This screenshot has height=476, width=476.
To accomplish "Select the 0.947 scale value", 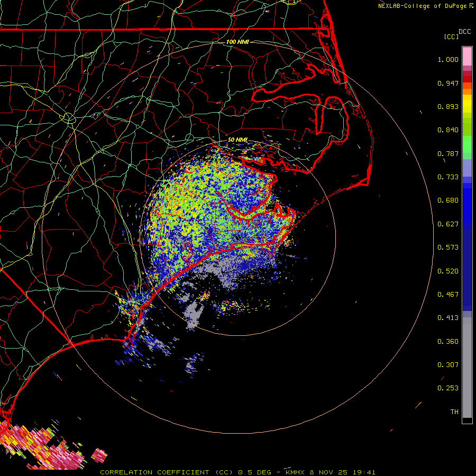I will point(448,83).
